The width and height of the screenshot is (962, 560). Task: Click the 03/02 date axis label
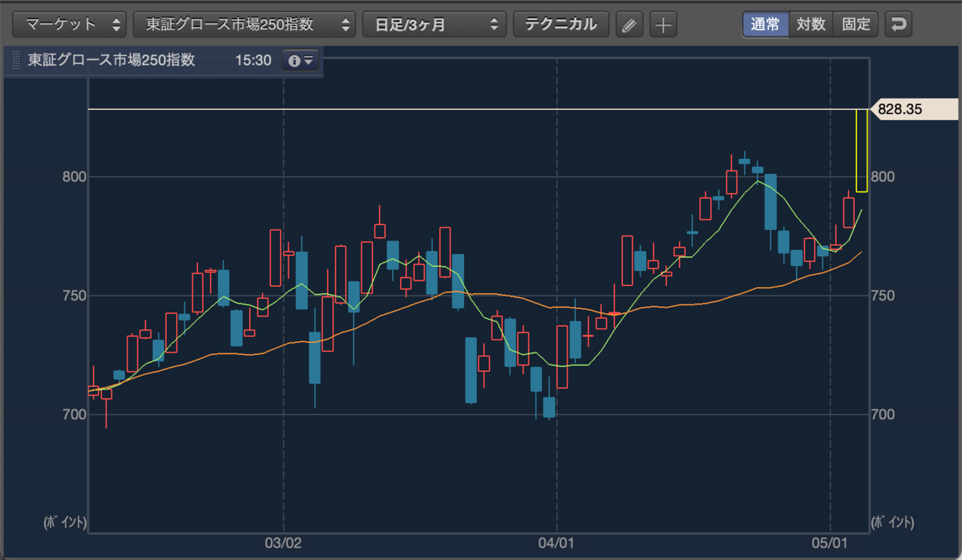(x=285, y=543)
